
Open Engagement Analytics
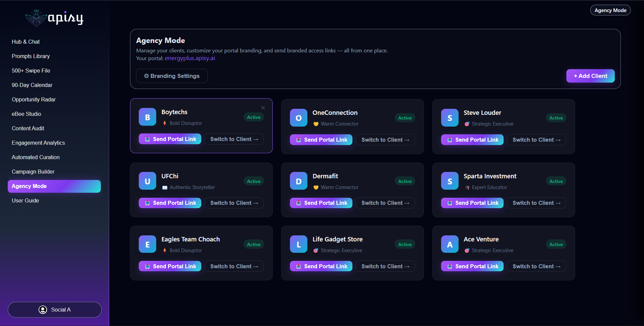point(54,143)
